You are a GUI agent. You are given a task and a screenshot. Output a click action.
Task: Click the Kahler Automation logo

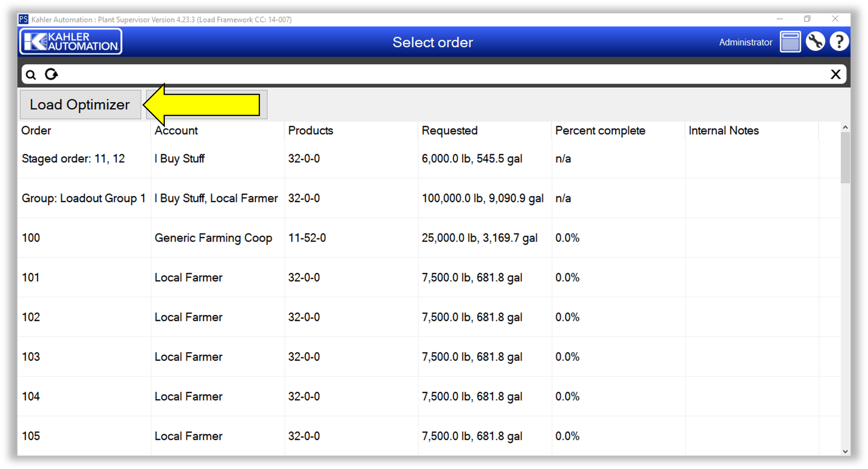70,41
